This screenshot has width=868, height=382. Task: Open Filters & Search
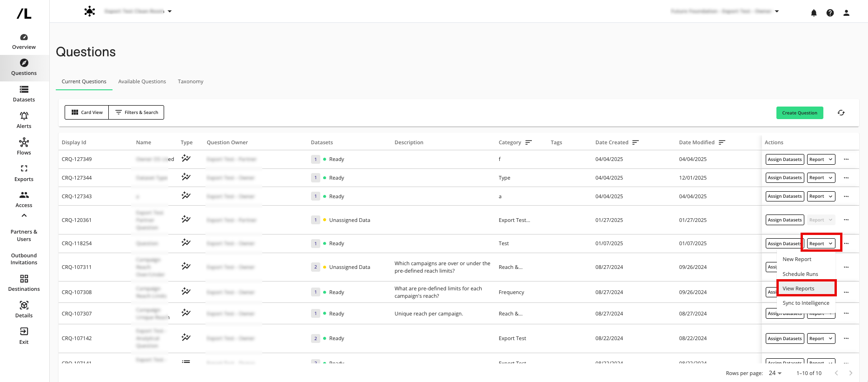[x=137, y=112]
